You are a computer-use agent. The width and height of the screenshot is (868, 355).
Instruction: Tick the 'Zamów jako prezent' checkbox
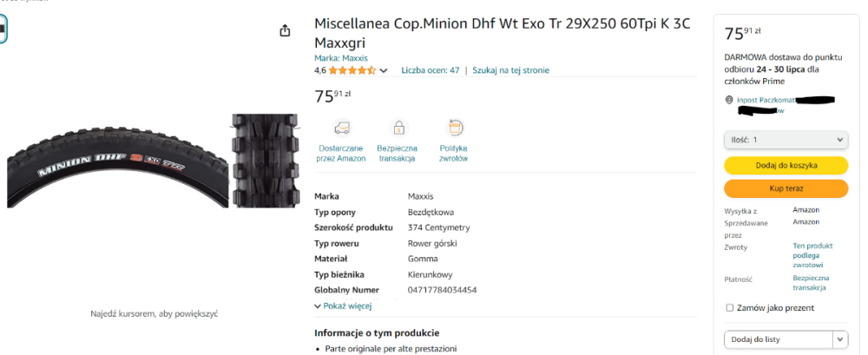pos(729,307)
